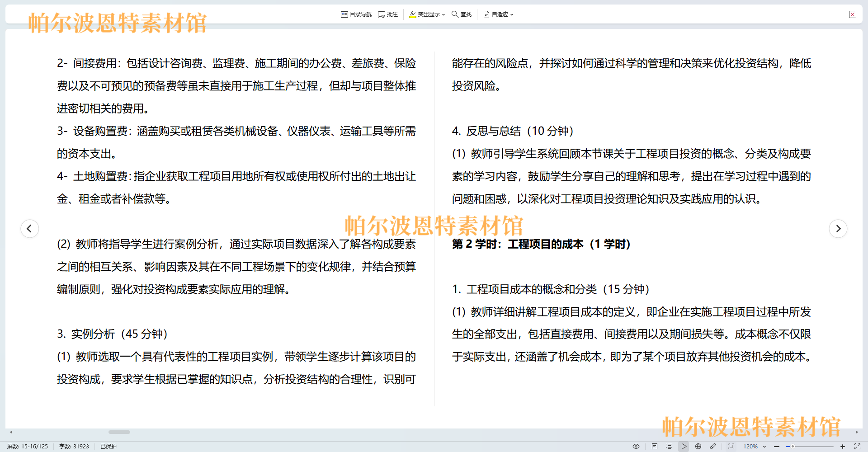Open the 目录导航 navigation pane
Viewport: 868px width, 452px height.
coord(356,14)
